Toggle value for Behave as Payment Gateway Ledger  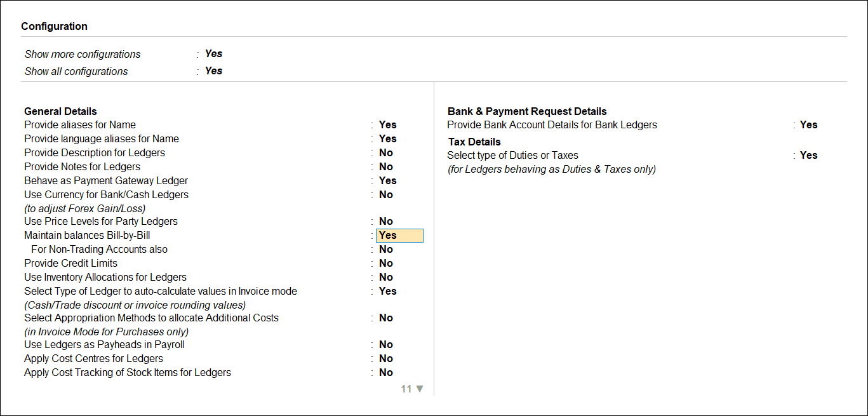click(387, 181)
